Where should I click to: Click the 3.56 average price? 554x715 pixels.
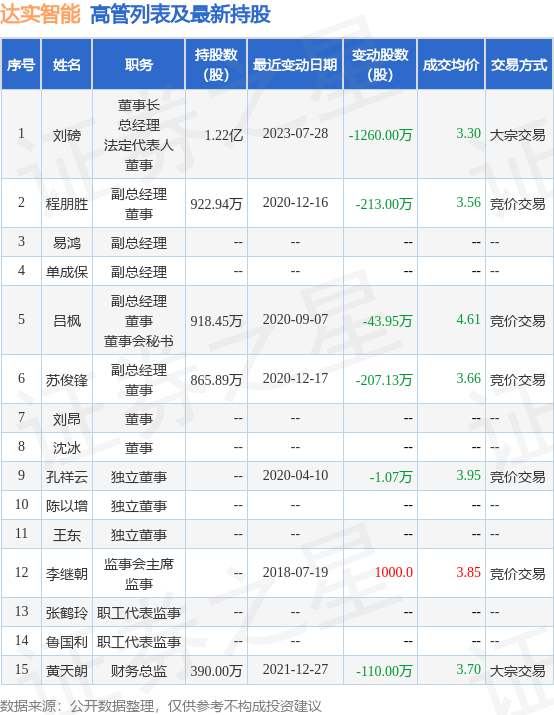coord(468,202)
